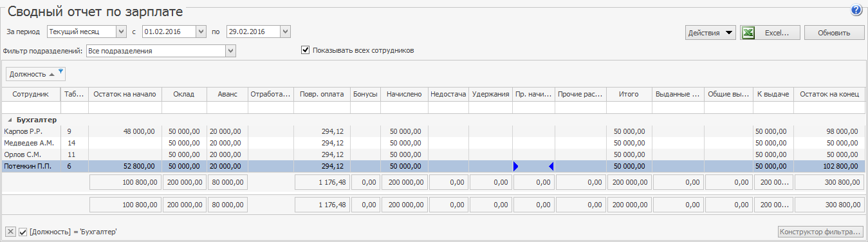
Task: Sort by Сотрудник column header
Action: click(30, 94)
